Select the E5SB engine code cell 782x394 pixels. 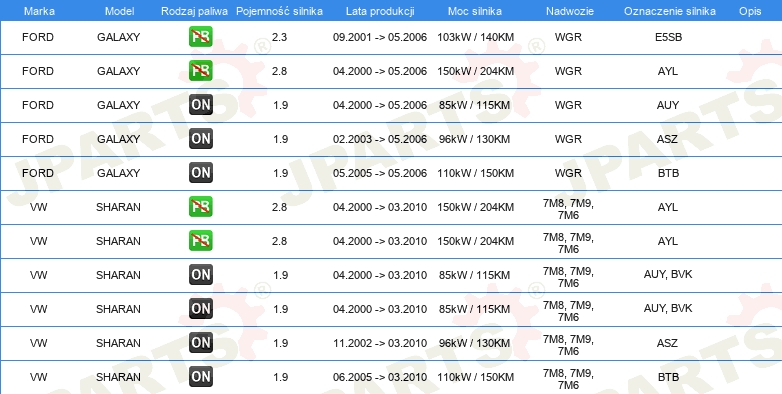pyautogui.click(x=668, y=37)
